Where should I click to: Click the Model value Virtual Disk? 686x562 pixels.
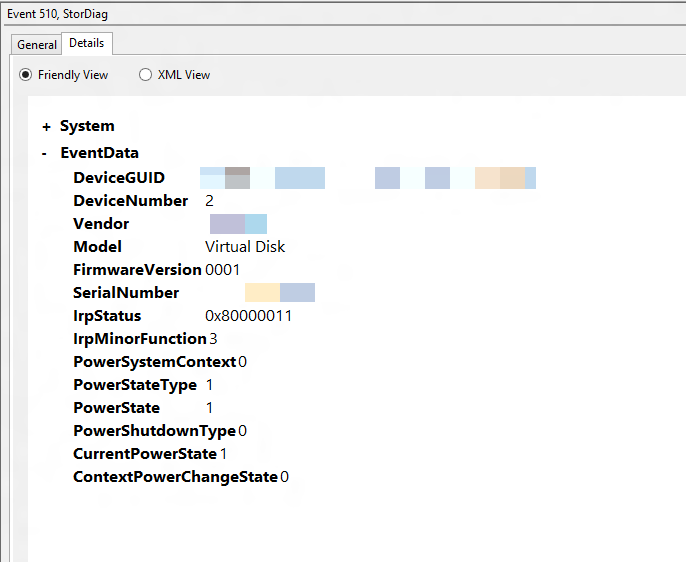click(245, 247)
